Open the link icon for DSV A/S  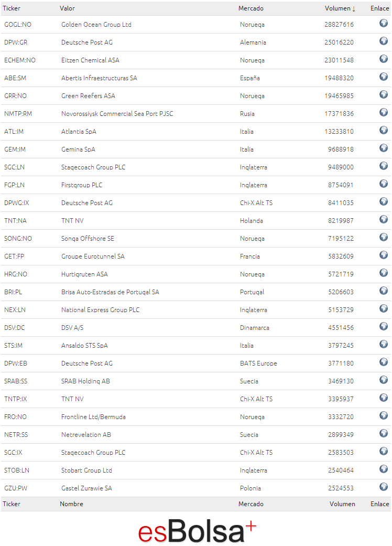[x=383, y=326]
